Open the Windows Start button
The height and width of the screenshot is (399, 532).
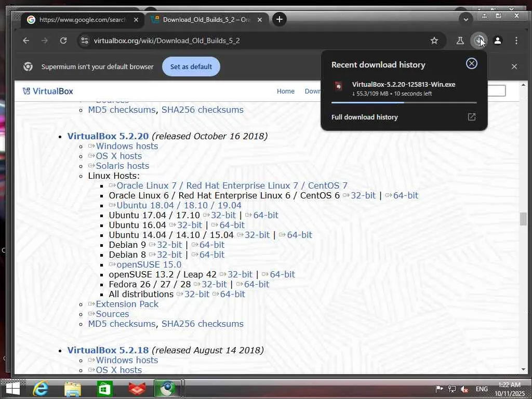click(13, 389)
